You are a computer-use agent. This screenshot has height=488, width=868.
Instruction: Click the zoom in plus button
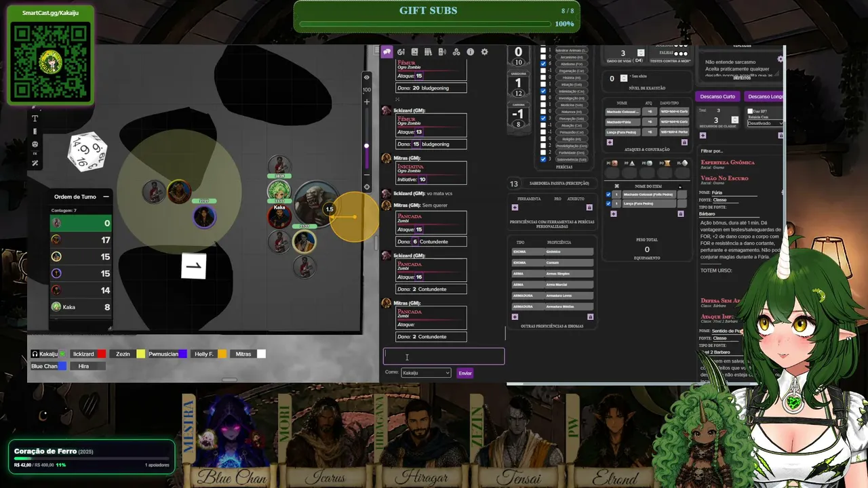point(367,102)
